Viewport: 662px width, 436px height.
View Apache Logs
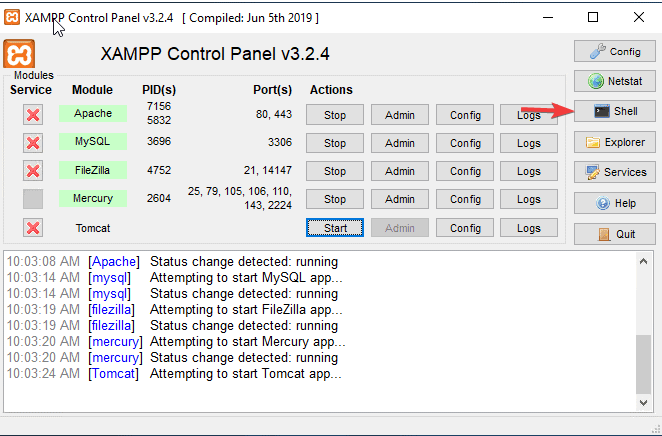pyautogui.click(x=529, y=115)
